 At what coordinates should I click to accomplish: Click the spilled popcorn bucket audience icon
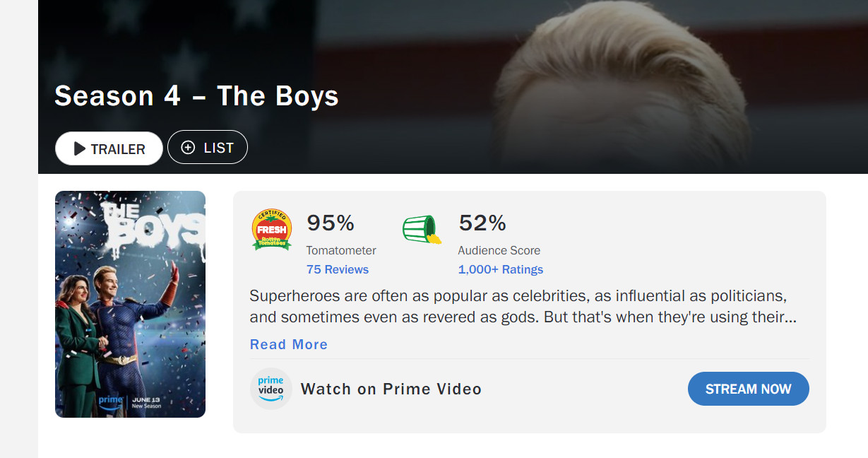click(422, 230)
